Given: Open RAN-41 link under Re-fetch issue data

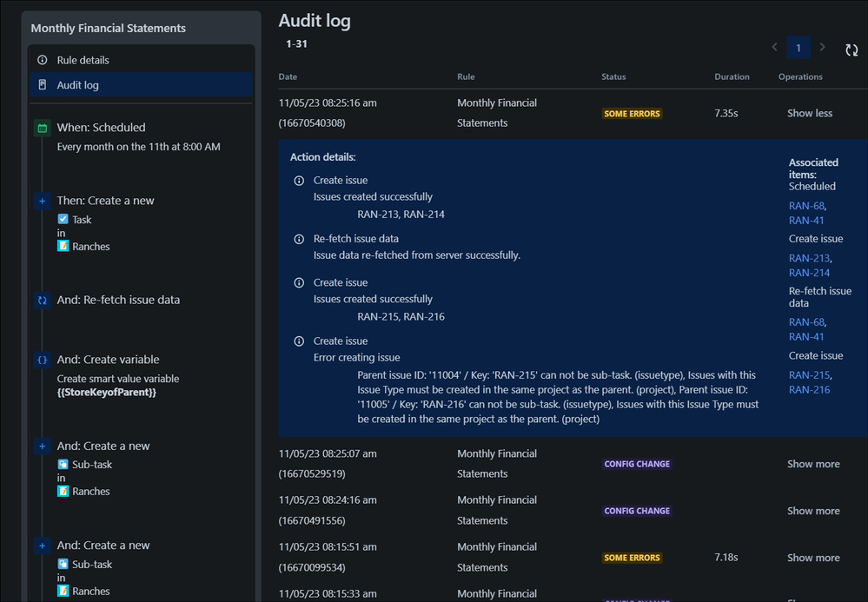Looking at the screenshot, I should tap(806, 336).
